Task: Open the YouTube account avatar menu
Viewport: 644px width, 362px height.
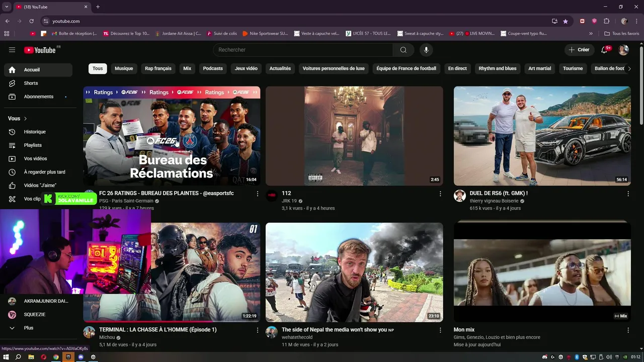Action: click(623, 50)
